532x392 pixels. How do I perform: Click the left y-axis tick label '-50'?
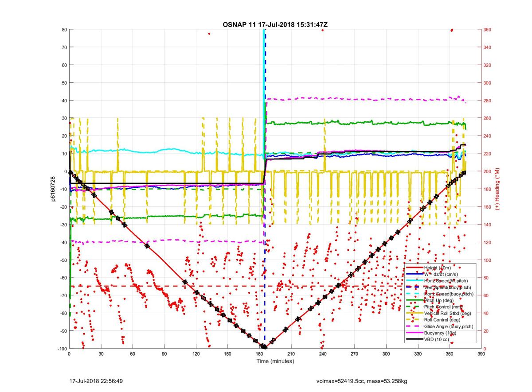pos(63,260)
